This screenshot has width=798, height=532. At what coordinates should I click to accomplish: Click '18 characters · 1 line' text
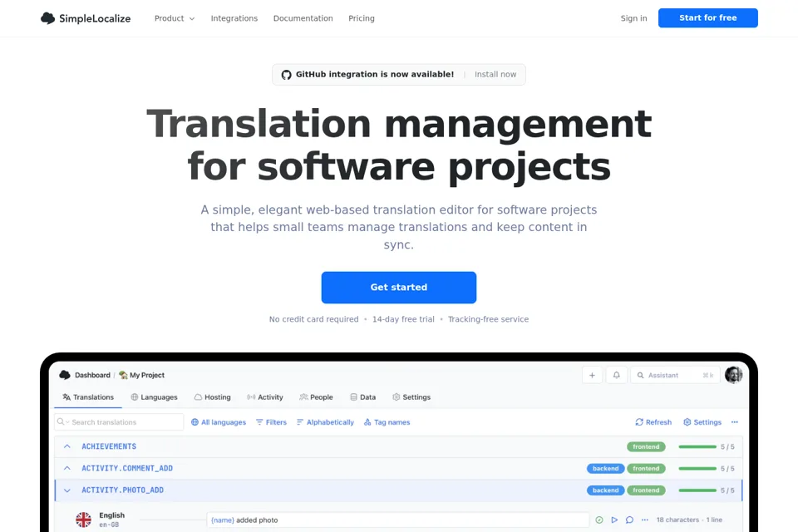[x=689, y=520]
